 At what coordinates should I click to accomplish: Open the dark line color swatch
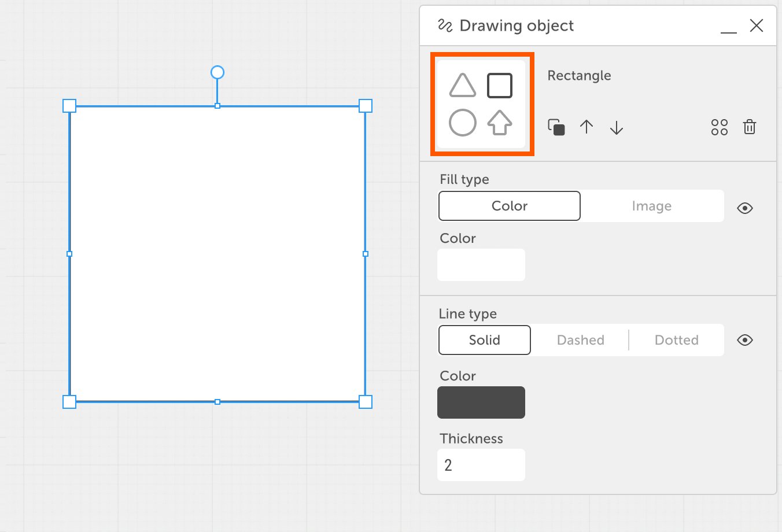coord(481,402)
